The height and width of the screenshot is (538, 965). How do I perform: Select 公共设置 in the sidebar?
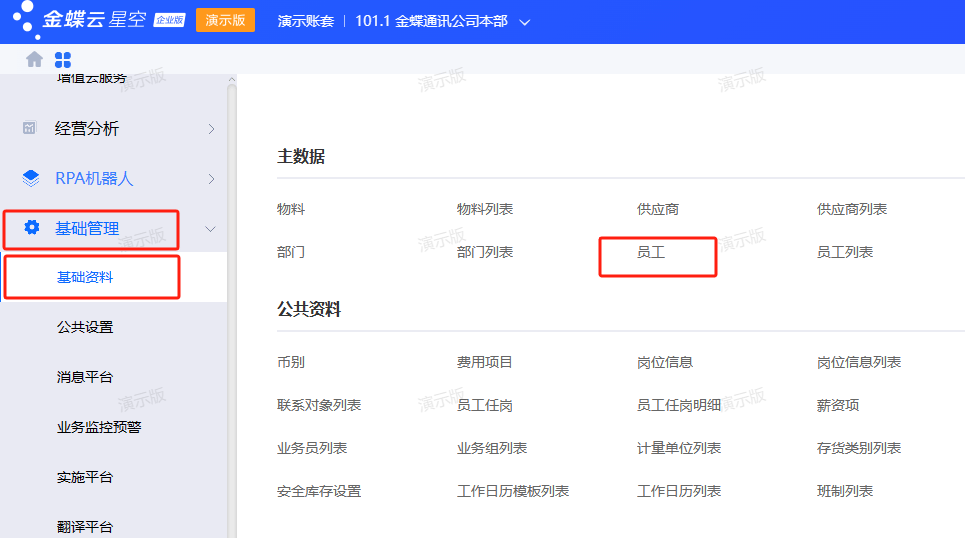coord(85,327)
